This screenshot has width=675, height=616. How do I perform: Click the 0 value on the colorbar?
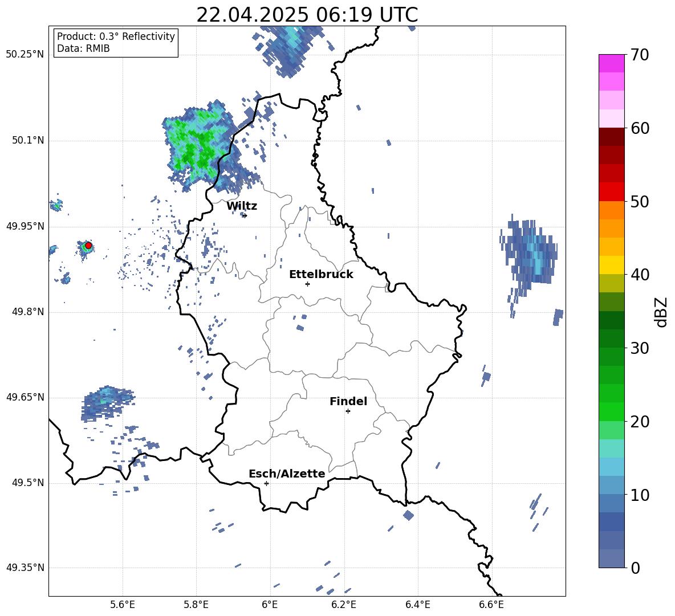635,568
